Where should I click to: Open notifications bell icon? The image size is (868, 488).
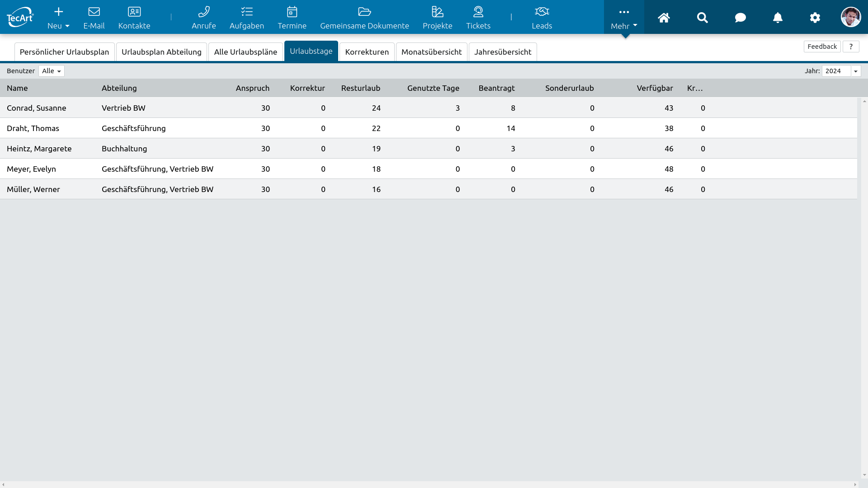click(778, 18)
